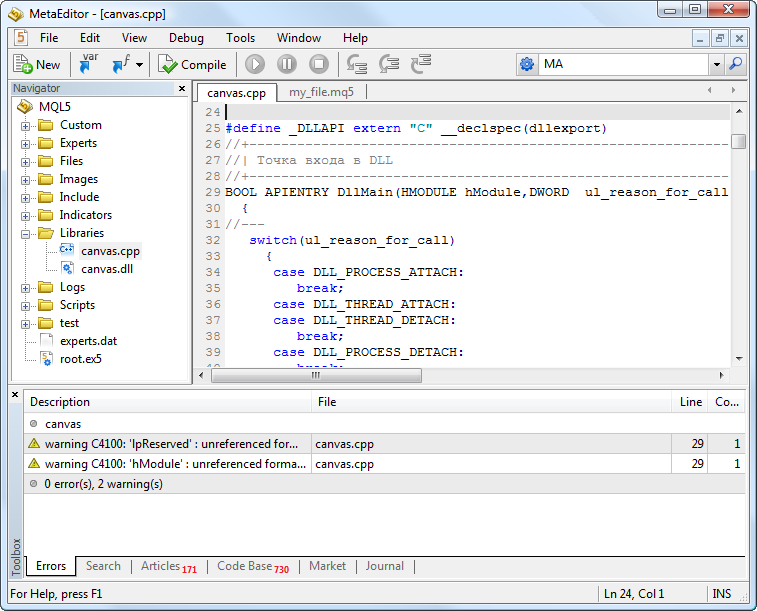Expand the Scripts folder
This screenshot has width=757, height=611.
point(26,306)
